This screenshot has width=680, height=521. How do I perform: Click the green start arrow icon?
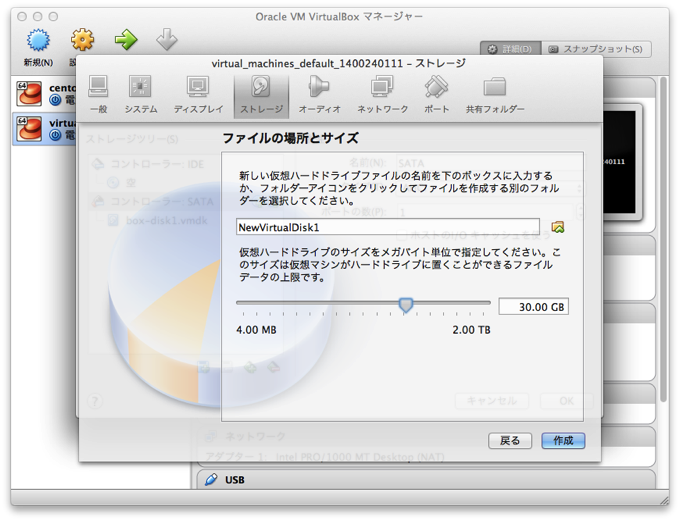click(x=126, y=40)
